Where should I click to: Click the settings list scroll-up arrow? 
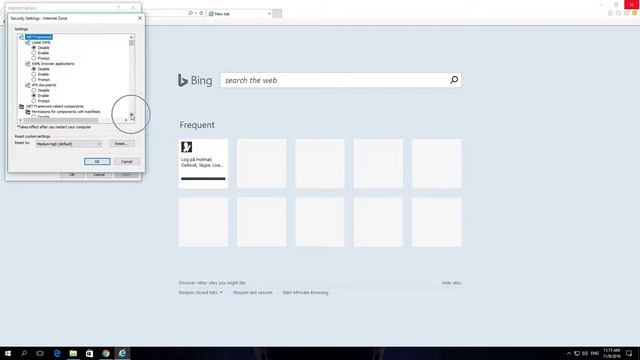(x=131, y=37)
